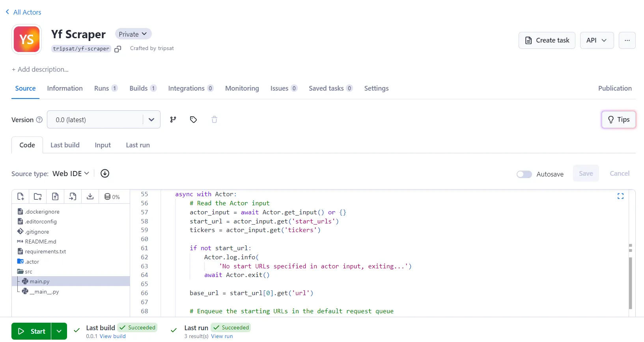644x342 pixels.
Task: Click the version branch icon
Action: click(173, 119)
